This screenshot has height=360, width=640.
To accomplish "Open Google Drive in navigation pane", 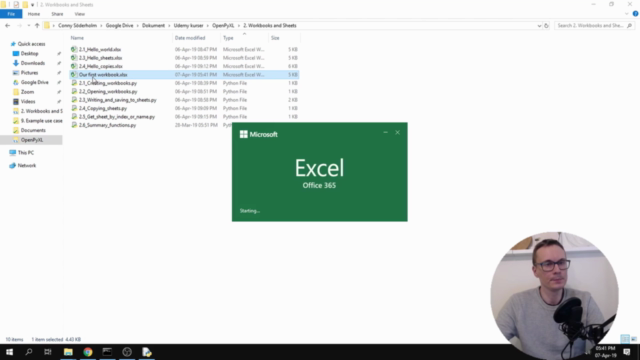I will click(x=35, y=82).
